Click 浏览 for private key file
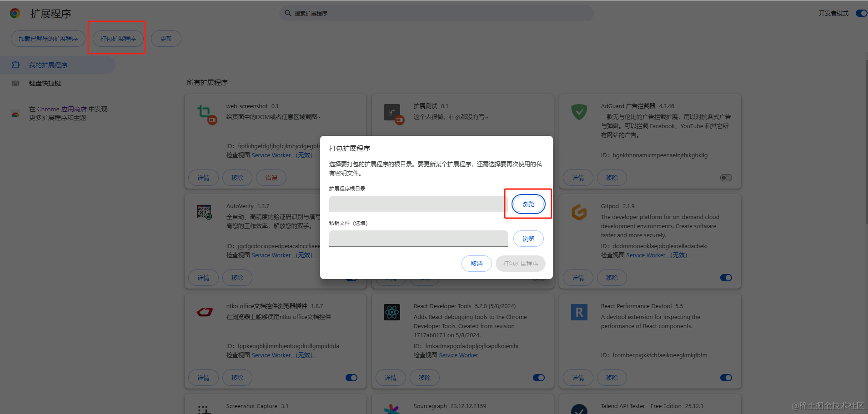868x414 pixels. 528,239
